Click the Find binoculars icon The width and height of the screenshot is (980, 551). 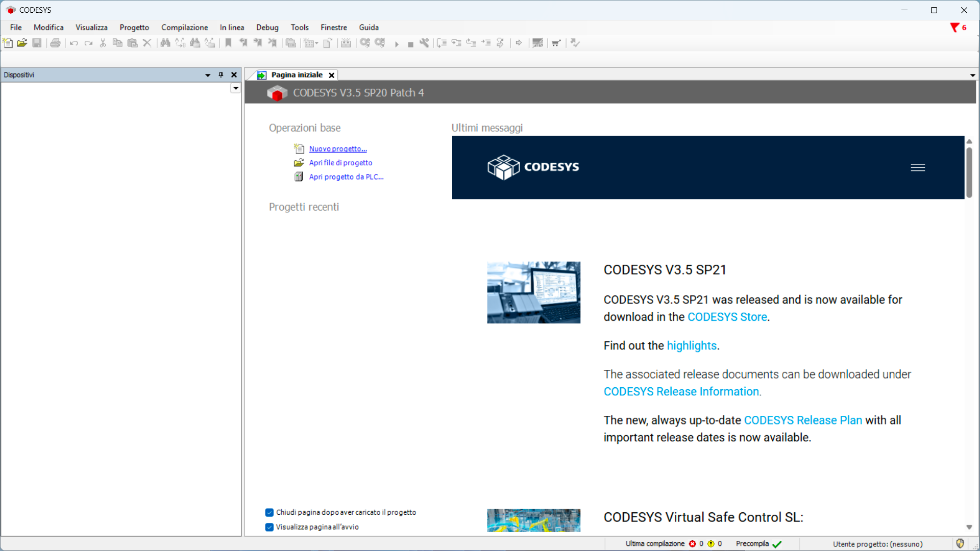click(165, 43)
